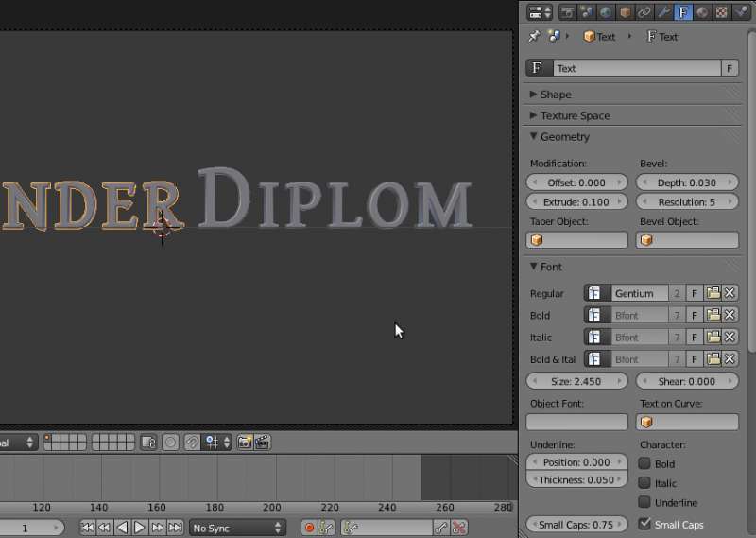This screenshot has width=756, height=538.
Task: Enable the Bold character checkbox
Action: point(644,464)
